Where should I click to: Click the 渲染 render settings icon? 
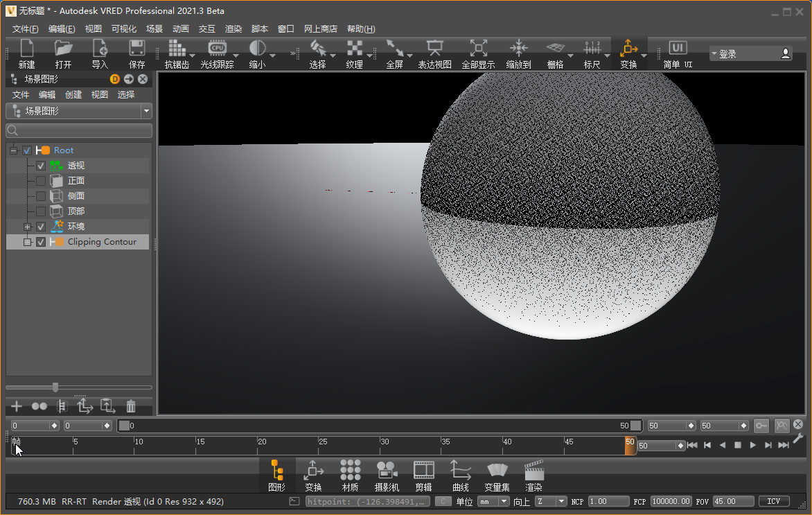tap(533, 471)
